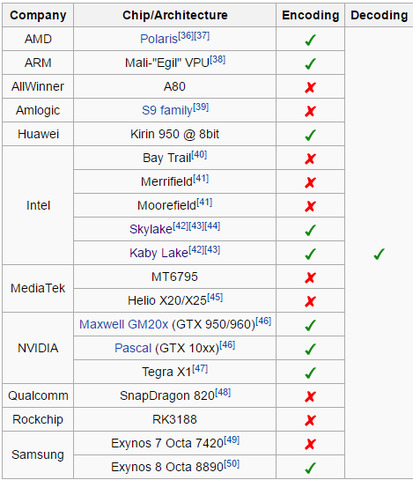This screenshot has height=480, width=413.
Task: Open citation [49] after Exynos 7 Octa 7420
Action: pos(232,440)
